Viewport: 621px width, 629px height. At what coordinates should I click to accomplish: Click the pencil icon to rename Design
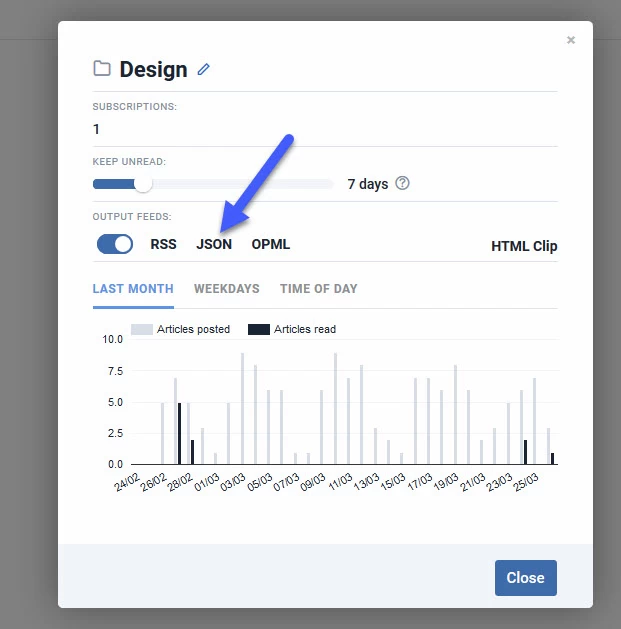(x=203, y=69)
